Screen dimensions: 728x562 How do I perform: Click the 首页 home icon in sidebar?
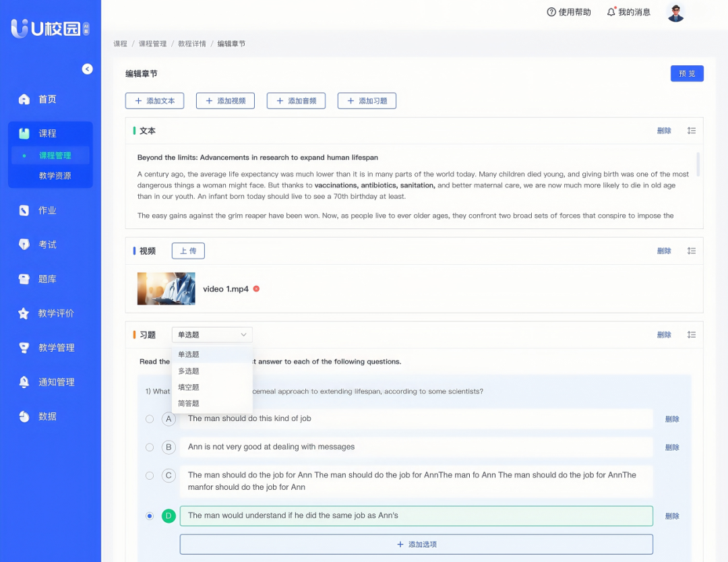tap(24, 99)
